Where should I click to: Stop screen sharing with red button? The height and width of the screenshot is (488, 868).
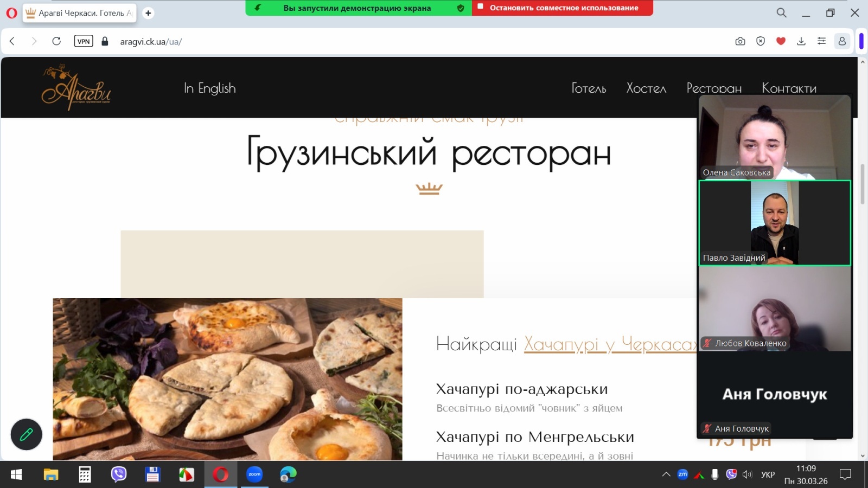click(x=563, y=8)
